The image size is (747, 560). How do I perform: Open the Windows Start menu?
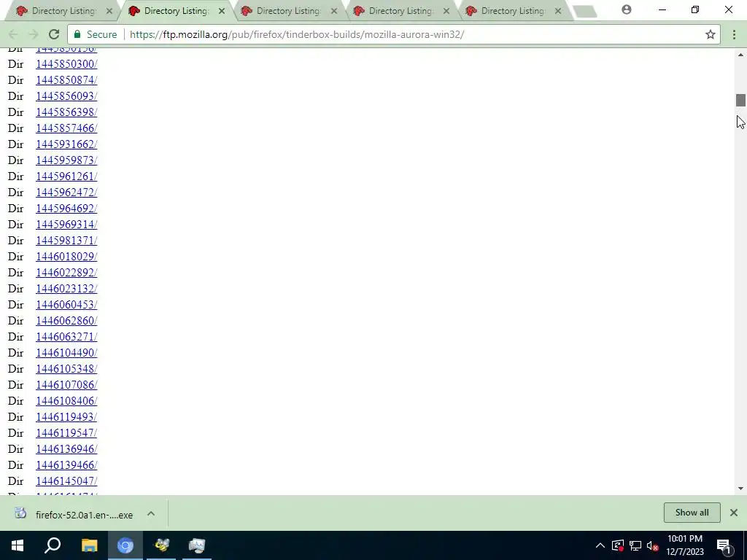(x=18, y=545)
